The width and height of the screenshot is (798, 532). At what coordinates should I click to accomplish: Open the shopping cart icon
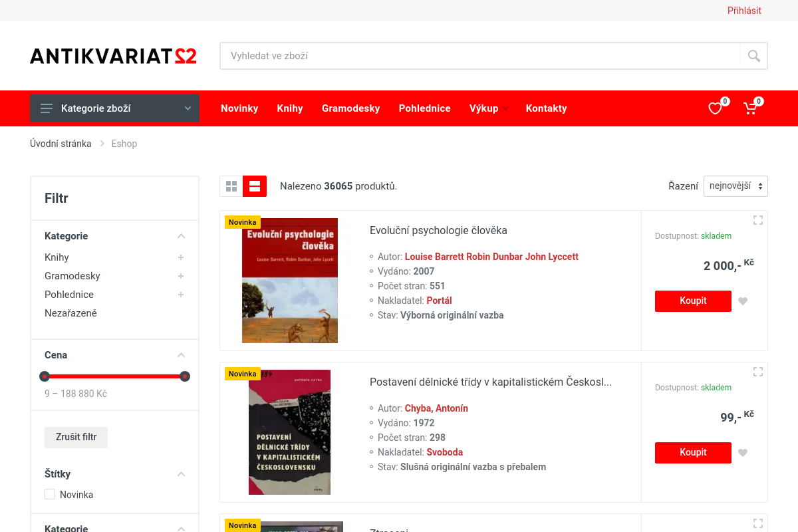(750, 108)
